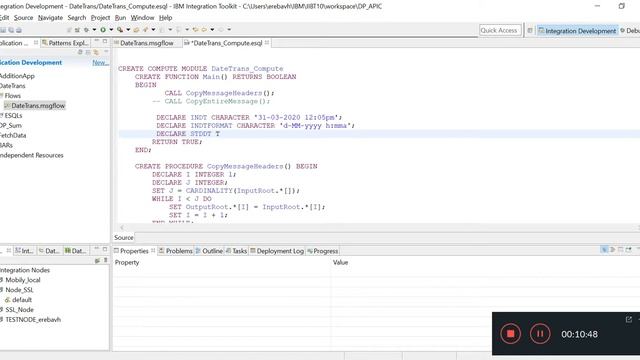Image resolution: width=640 pixels, height=360 pixels.
Task: Open the Help menu
Action: point(165,18)
